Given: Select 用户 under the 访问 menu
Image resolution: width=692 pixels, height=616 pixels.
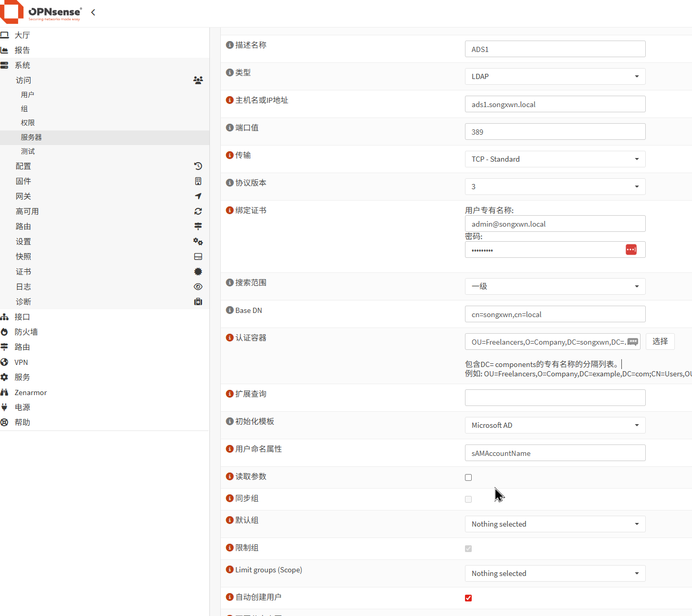Looking at the screenshot, I should [28, 95].
